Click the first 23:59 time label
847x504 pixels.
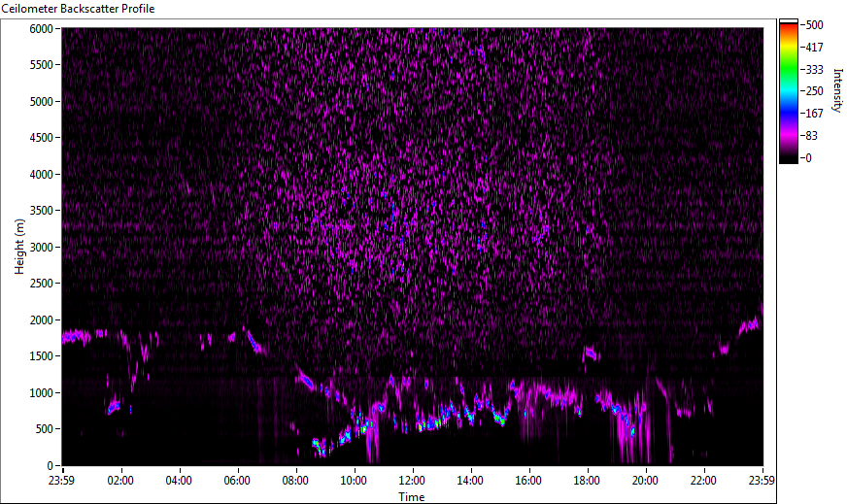pyautogui.click(x=62, y=481)
